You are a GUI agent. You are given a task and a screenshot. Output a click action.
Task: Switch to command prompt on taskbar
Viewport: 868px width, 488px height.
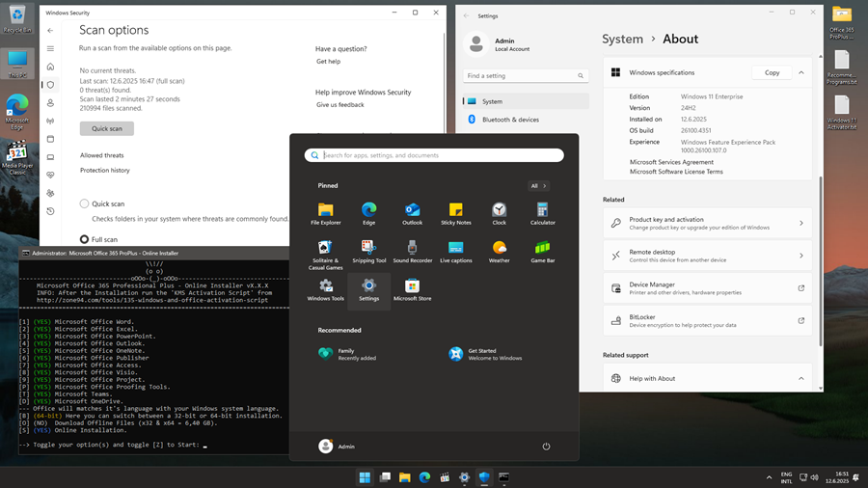tap(503, 477)
